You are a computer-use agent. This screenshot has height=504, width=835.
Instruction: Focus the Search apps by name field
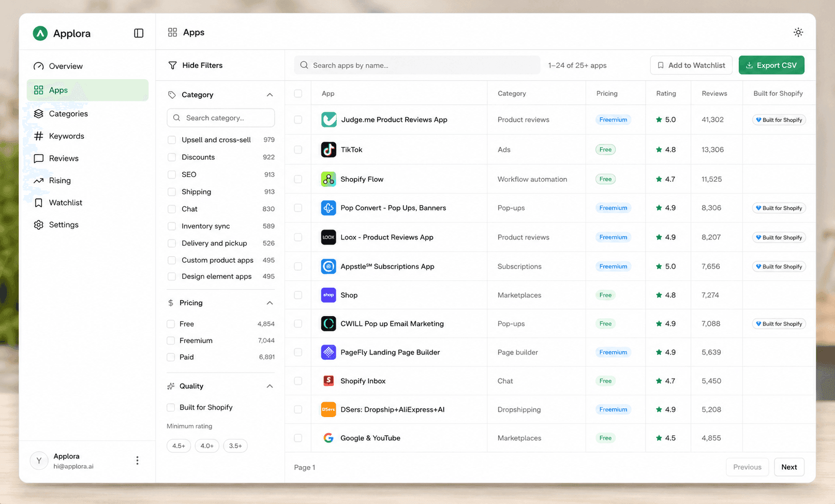[417, 65]
